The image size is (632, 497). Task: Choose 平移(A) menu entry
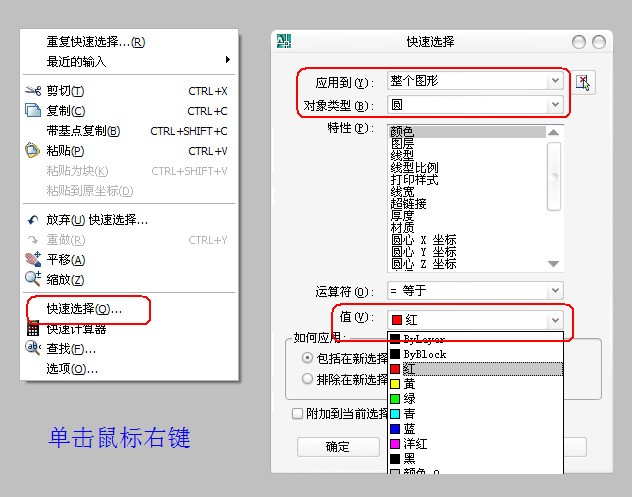[x=129, y=260]
